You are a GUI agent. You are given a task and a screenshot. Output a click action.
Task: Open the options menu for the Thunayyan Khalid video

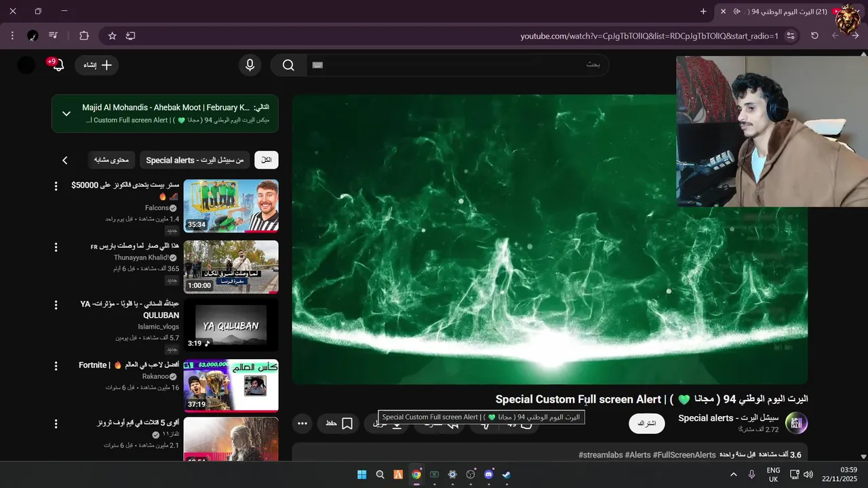click(x=56, y=247)
